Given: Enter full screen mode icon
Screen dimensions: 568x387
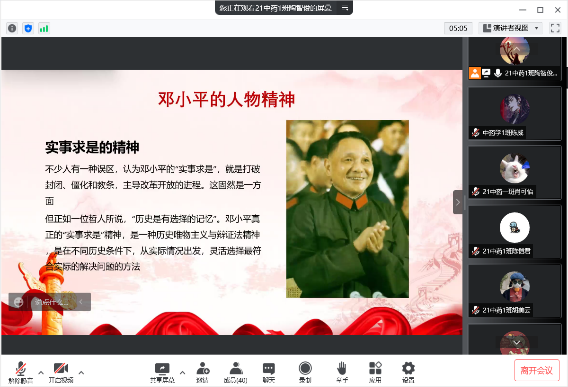Looking at the screenshot, I should (555, 28).
